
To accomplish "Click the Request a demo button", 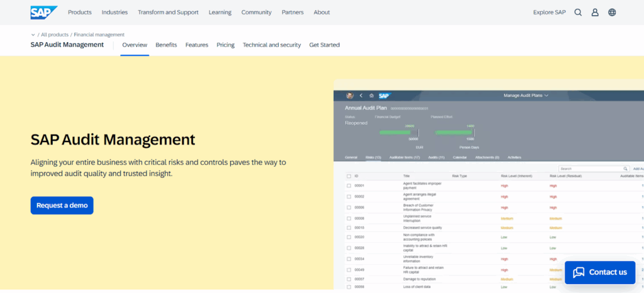I will coord(62,205).
